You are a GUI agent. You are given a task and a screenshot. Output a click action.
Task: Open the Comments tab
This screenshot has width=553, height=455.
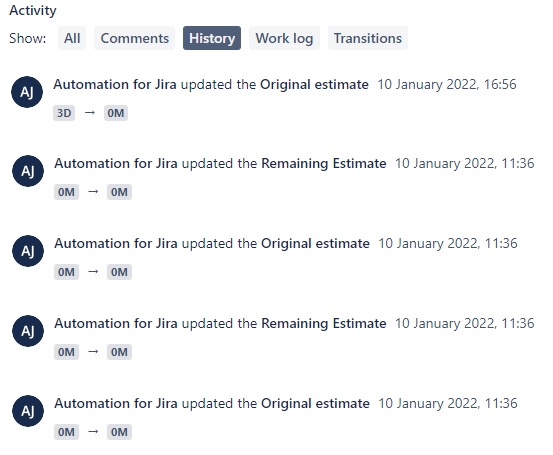134,38
